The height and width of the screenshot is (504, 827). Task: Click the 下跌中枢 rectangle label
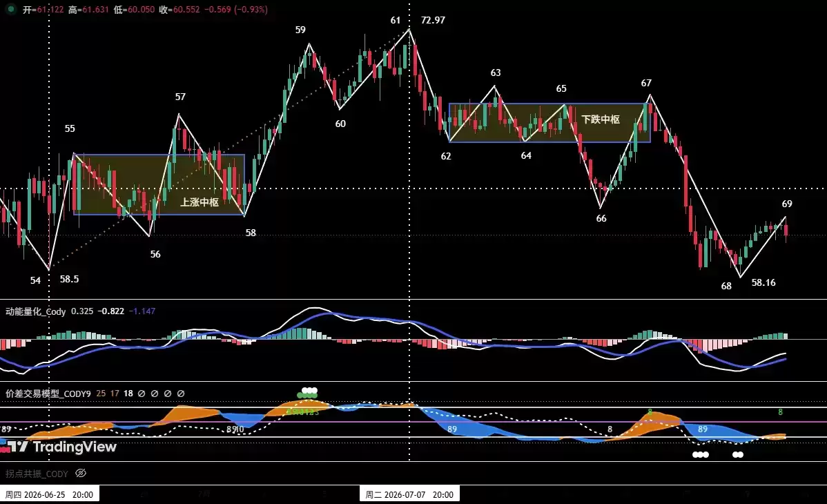(600, 119)
